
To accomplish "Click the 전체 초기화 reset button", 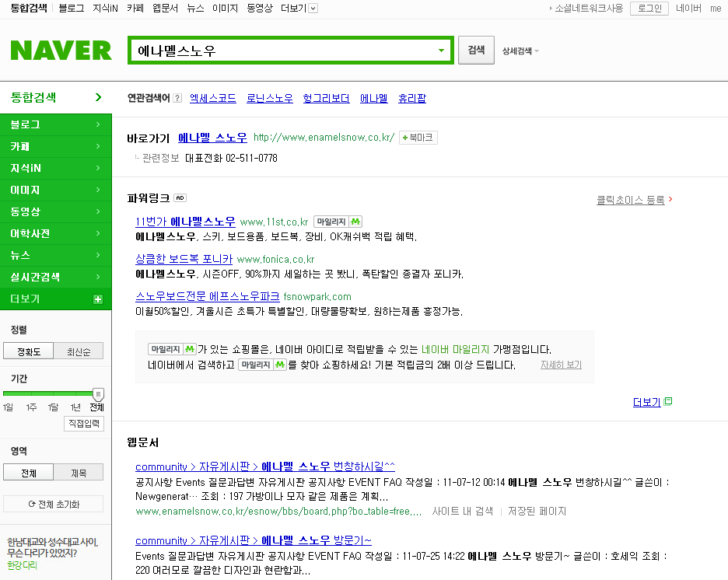I will (x=54, y=504).
